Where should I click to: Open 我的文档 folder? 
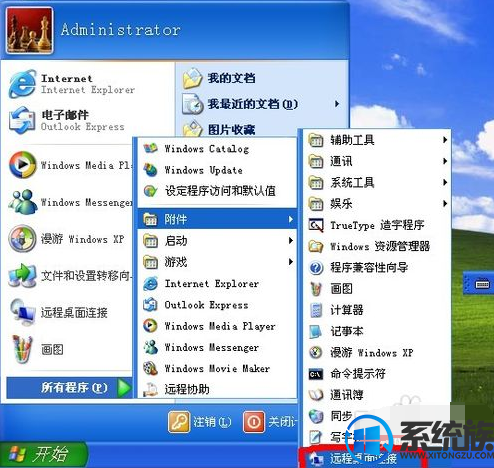pos(261,79)
